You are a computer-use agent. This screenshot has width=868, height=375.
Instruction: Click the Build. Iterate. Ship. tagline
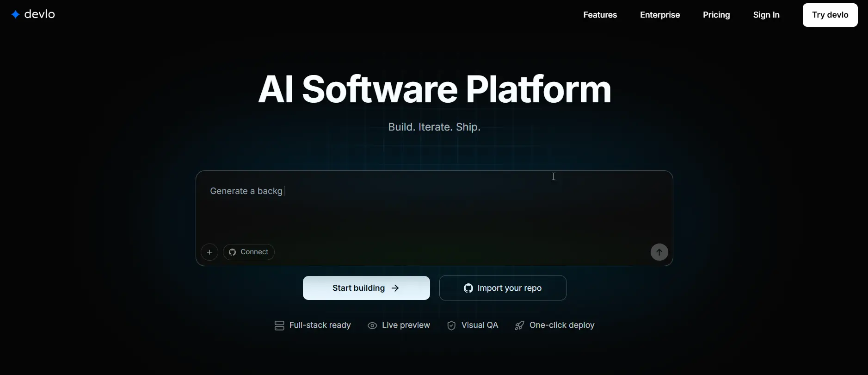click(434, 127)
